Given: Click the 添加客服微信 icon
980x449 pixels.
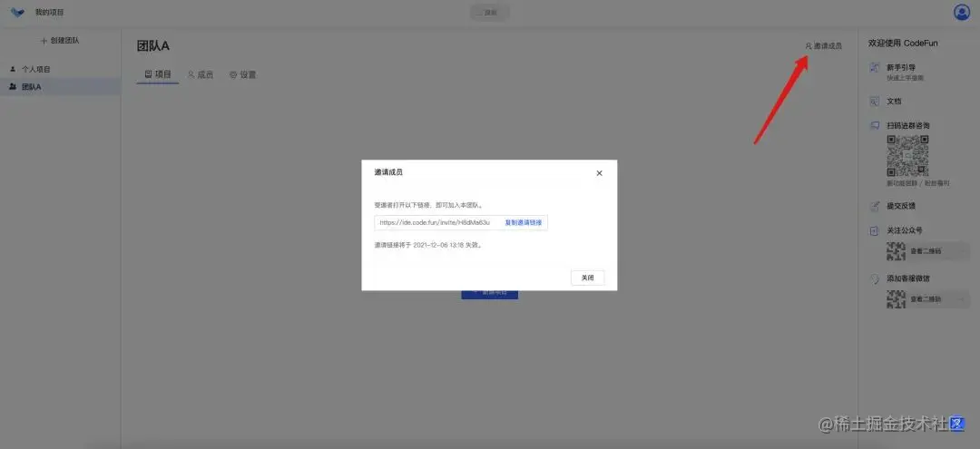Looking at the screenshot, I should (x=875, y=278).
